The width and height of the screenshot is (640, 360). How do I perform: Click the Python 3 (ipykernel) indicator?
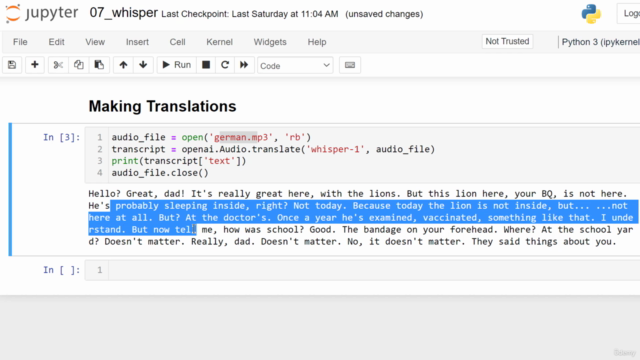tap(600, 42)
